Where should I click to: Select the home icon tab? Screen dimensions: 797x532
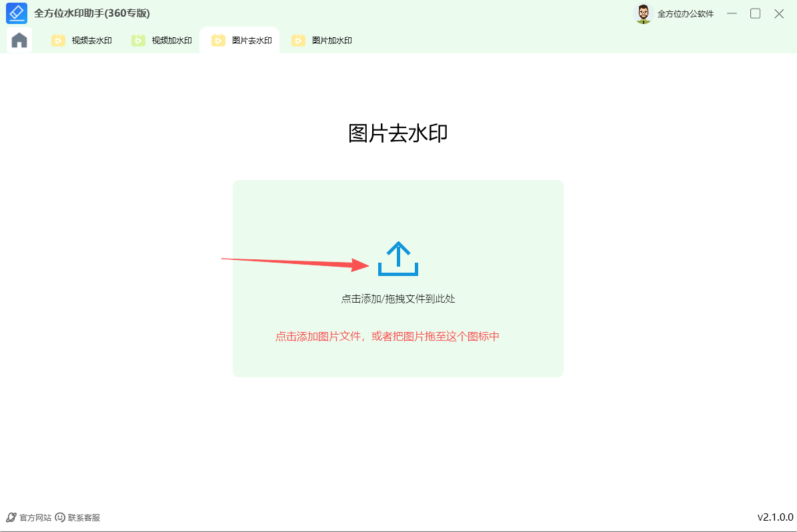[x=19, y=40]
